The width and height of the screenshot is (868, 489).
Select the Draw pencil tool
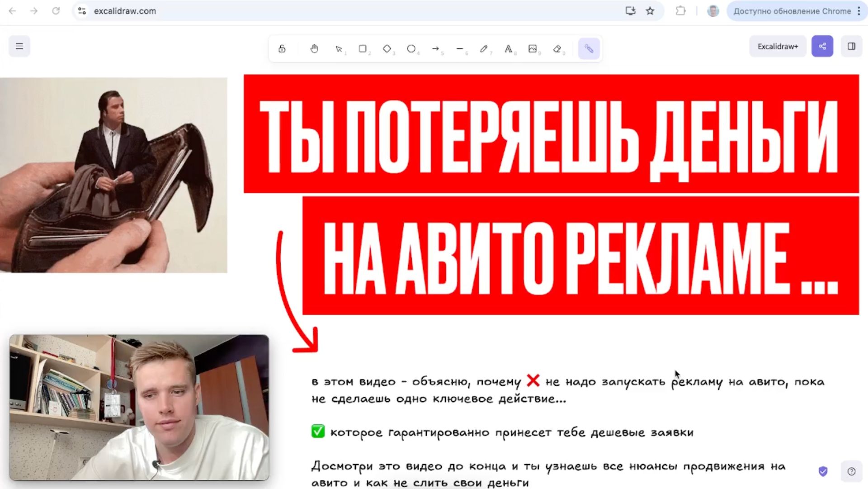point(484,48)
